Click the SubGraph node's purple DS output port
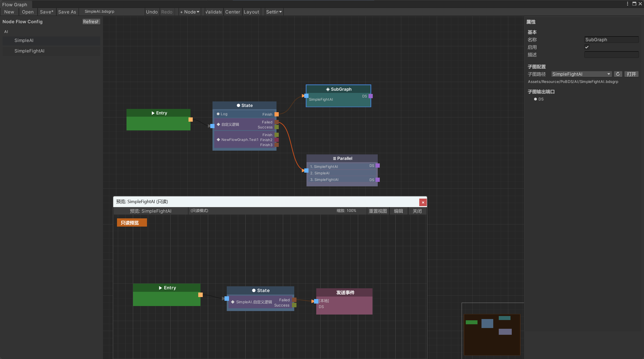644x359 pixels. 371,96
